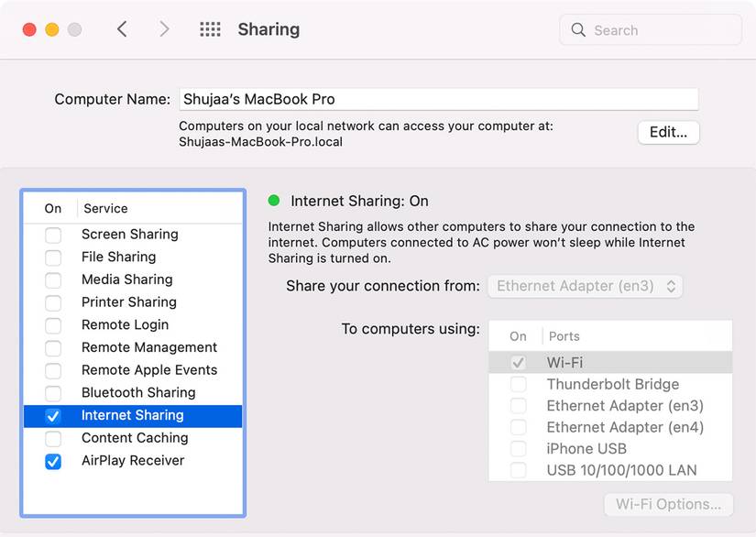Enable Screen Sharing
756x537 pixels.
[52, 235]
